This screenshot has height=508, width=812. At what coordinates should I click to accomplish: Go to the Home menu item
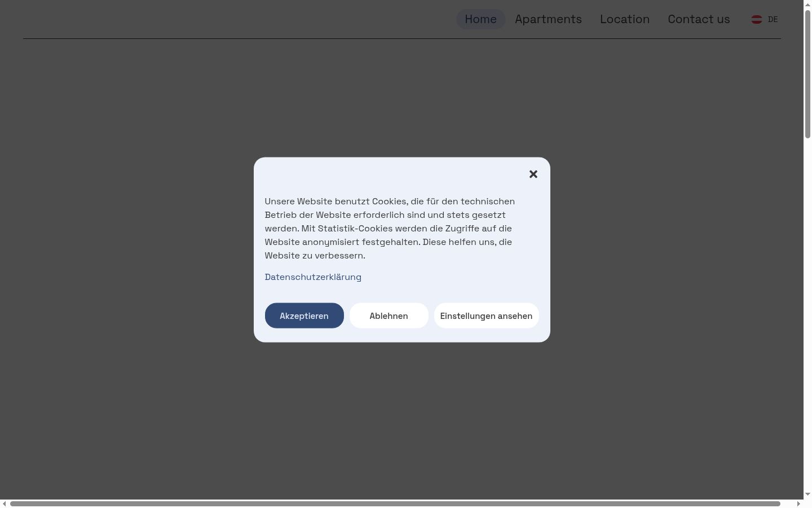(x=480, y=19)
